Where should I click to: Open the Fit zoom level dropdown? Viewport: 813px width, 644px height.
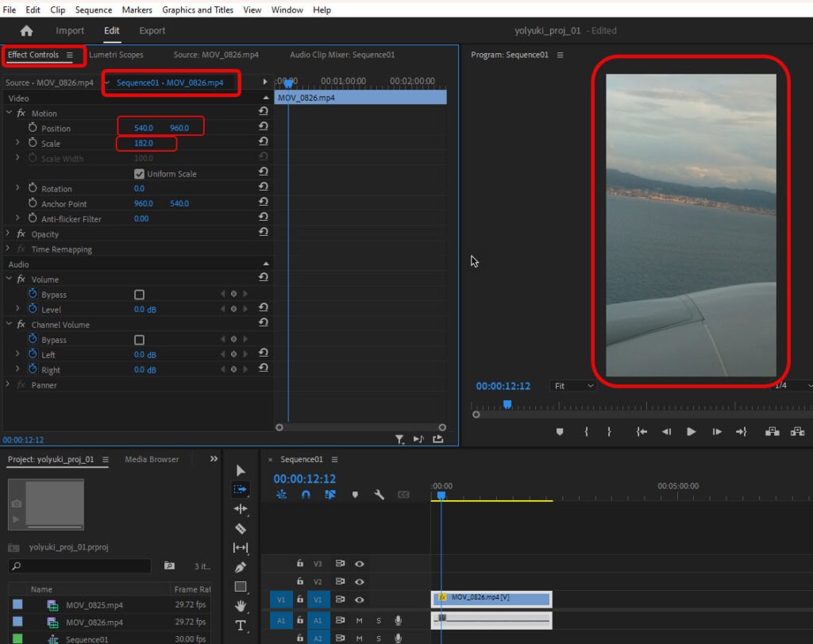(x=572, y=386)
